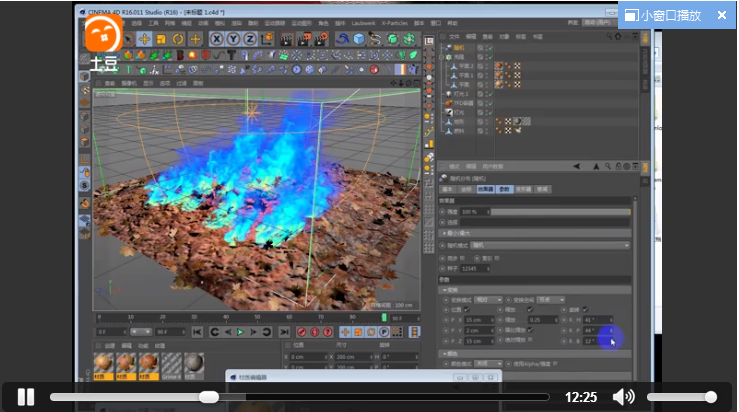Toggle the Z axis lock icon

click(250, 39)
